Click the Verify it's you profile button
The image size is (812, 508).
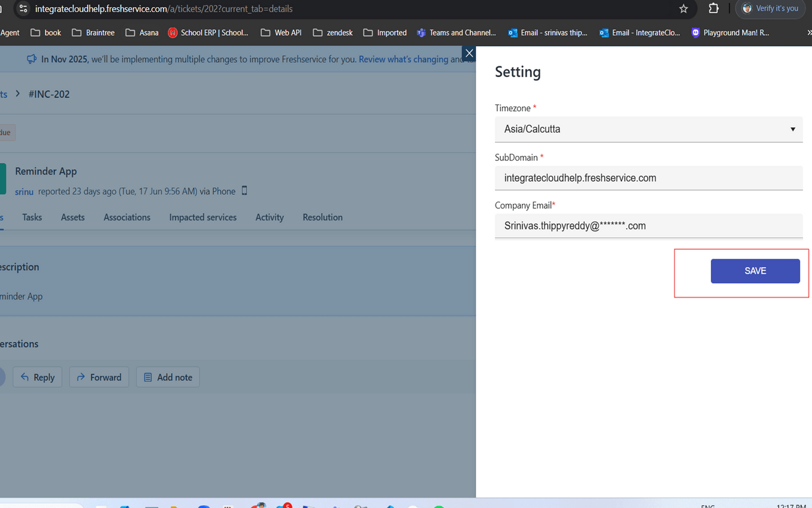click(769, 8)
